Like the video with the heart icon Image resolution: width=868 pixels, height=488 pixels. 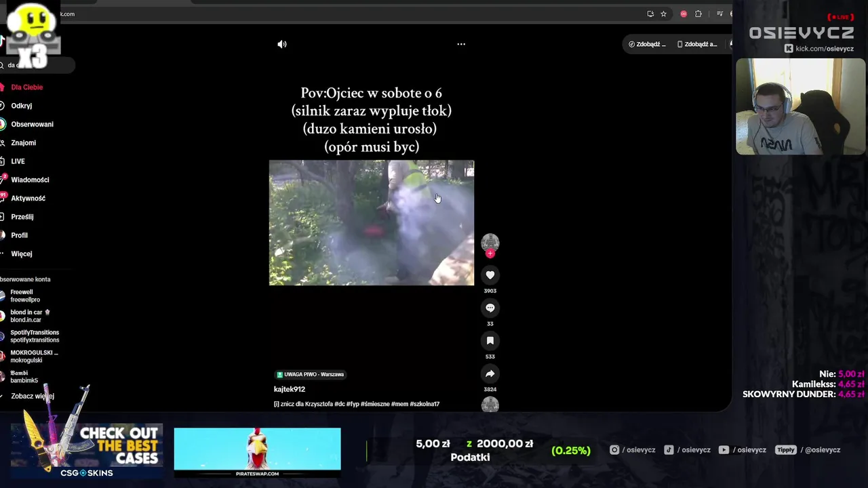490,274
